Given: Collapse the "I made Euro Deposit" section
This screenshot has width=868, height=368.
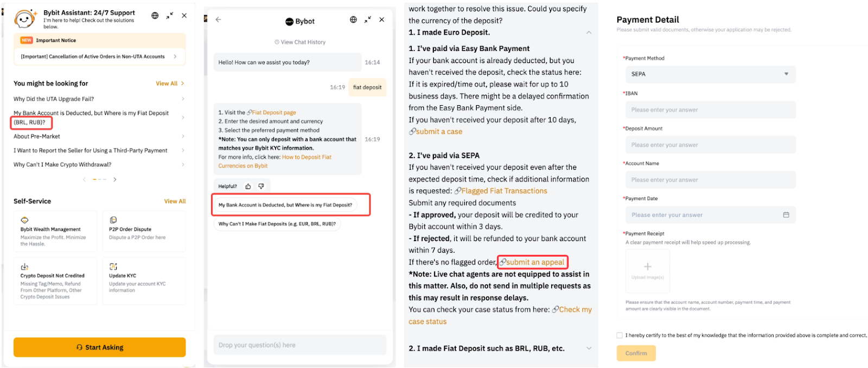Looking at the screenshot, I should tap(589, 33).
